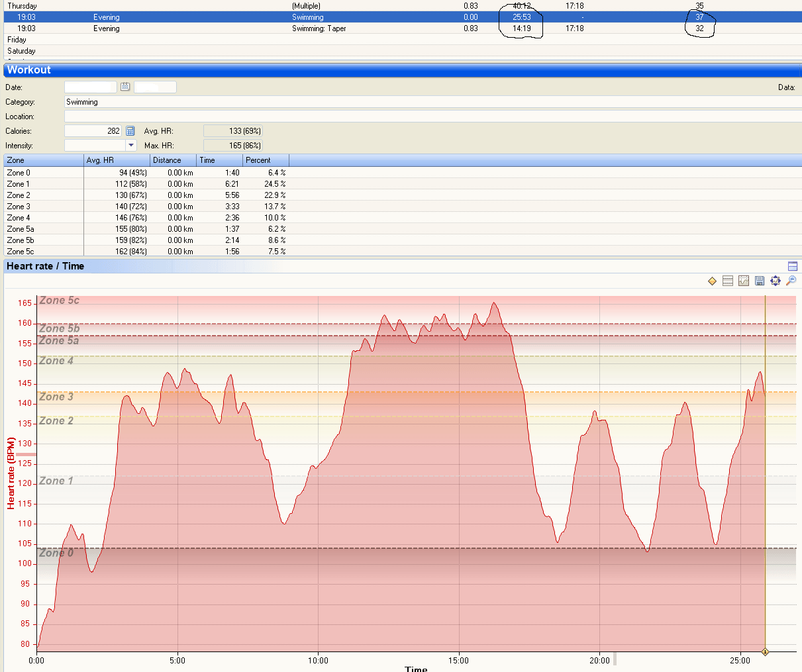Select the chart background image toolbar icon
Image resolution: width=802 pixels, height=672 pixels.
pyautogui.click(x=744, y=281)
